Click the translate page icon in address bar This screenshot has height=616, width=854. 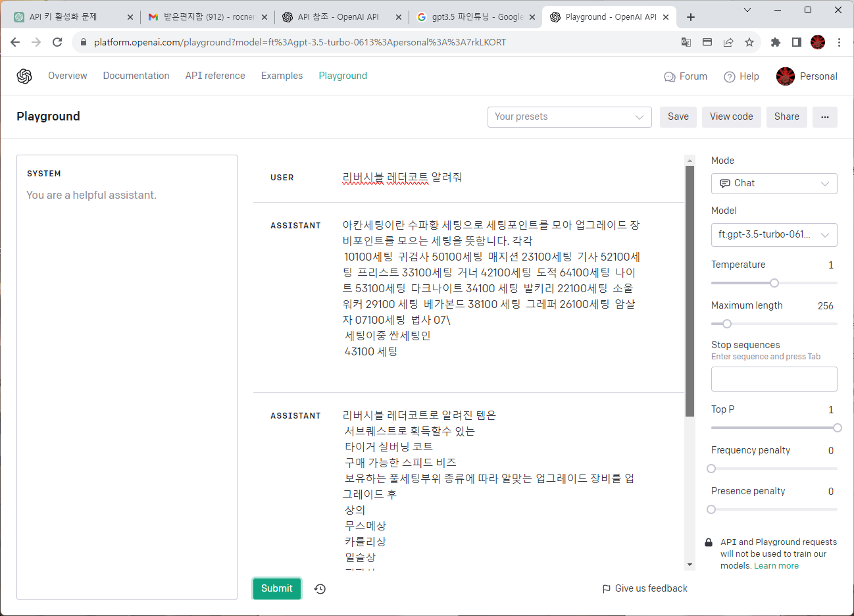(686, 42)
